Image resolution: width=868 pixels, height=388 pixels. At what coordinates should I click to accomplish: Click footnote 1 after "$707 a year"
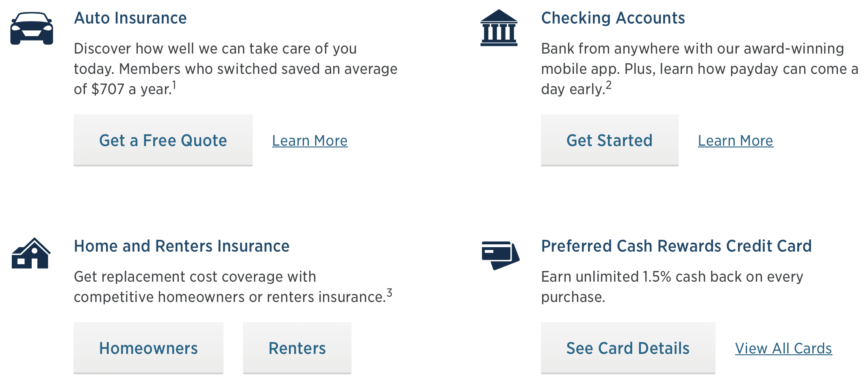174,85
